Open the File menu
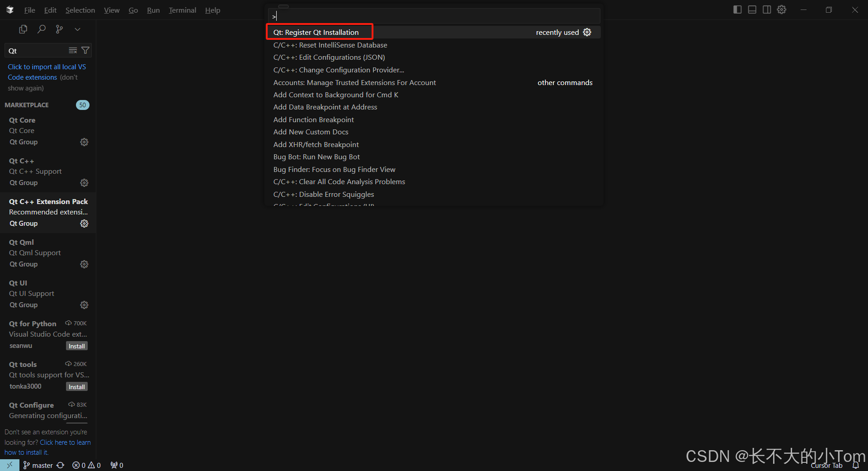The image size is (868, 471). coord(29,10)
